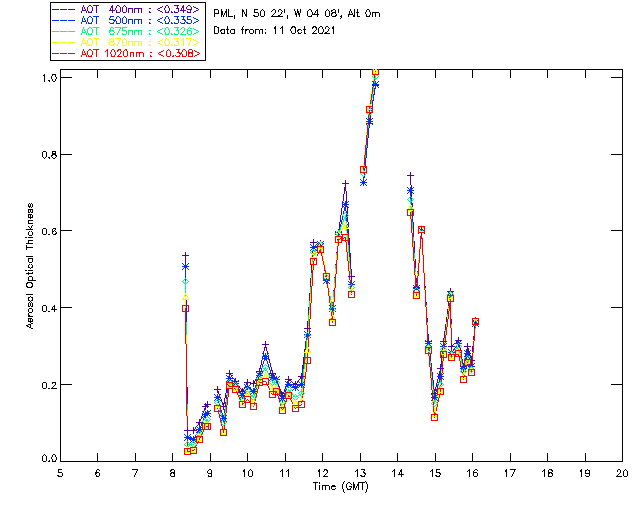Click the red 1020nm square marker near 0.40 at 8.3h
Image resolution: width=640 pixels, height=512 pixels.
point(185,309)
